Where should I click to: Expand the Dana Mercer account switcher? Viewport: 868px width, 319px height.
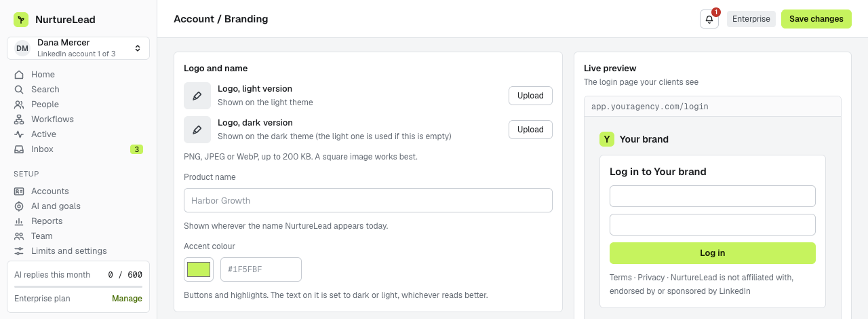(78, 48)
